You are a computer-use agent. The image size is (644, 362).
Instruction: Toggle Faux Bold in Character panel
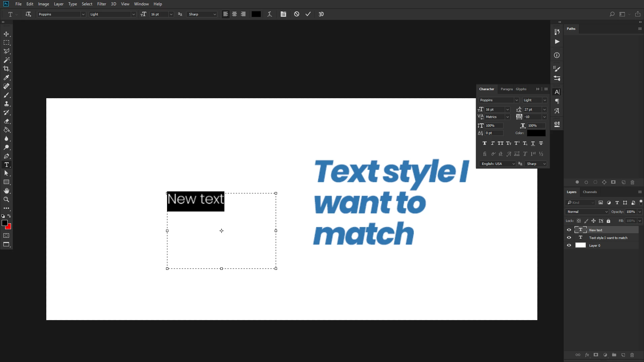pos(484,143)
